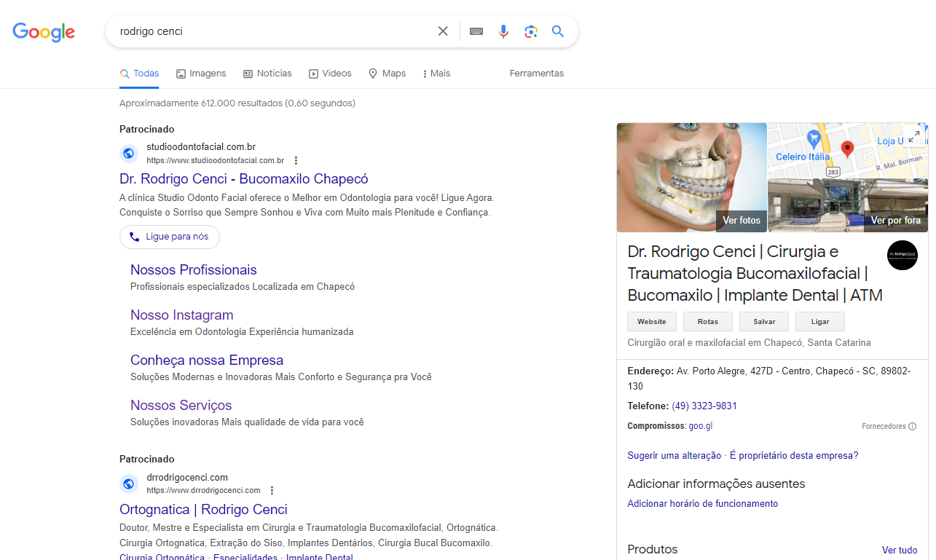Screen dimensions: 936x560
Task: Start voice search with the microphone icon
Action: coord(503,31)
